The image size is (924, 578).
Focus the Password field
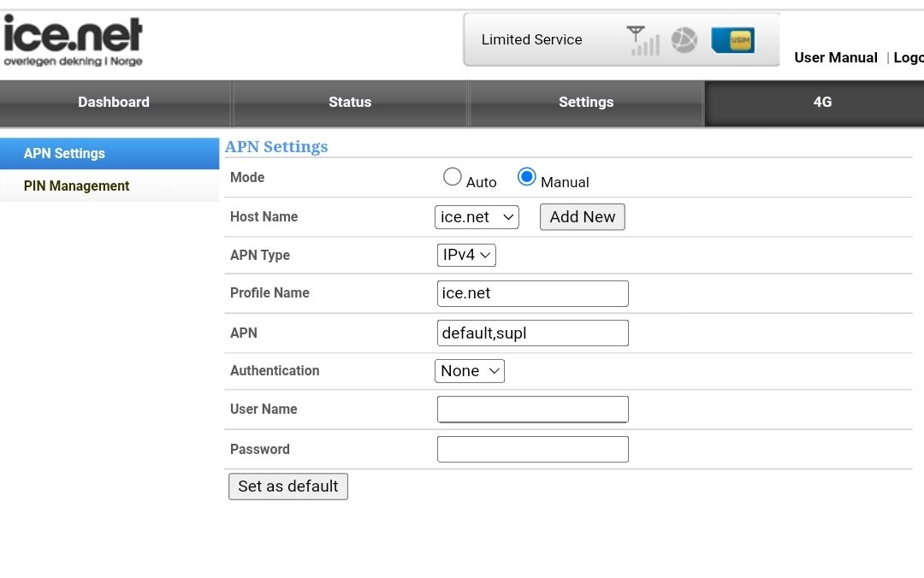coord(533,449)
